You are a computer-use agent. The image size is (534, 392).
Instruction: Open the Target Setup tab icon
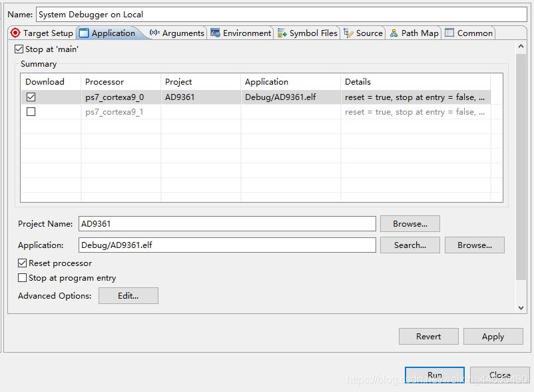click(15, 33)
